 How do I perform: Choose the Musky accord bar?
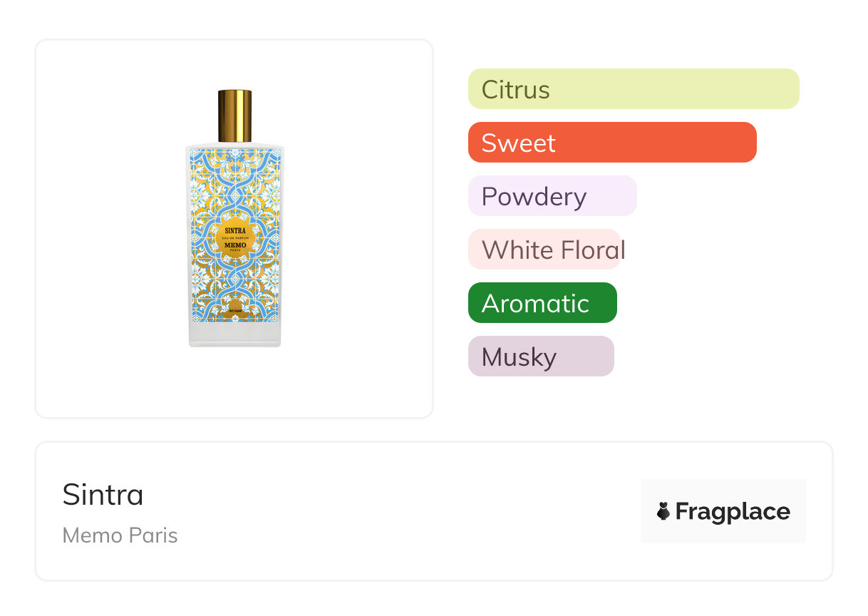pyautogui.click(x=540, y=356)
